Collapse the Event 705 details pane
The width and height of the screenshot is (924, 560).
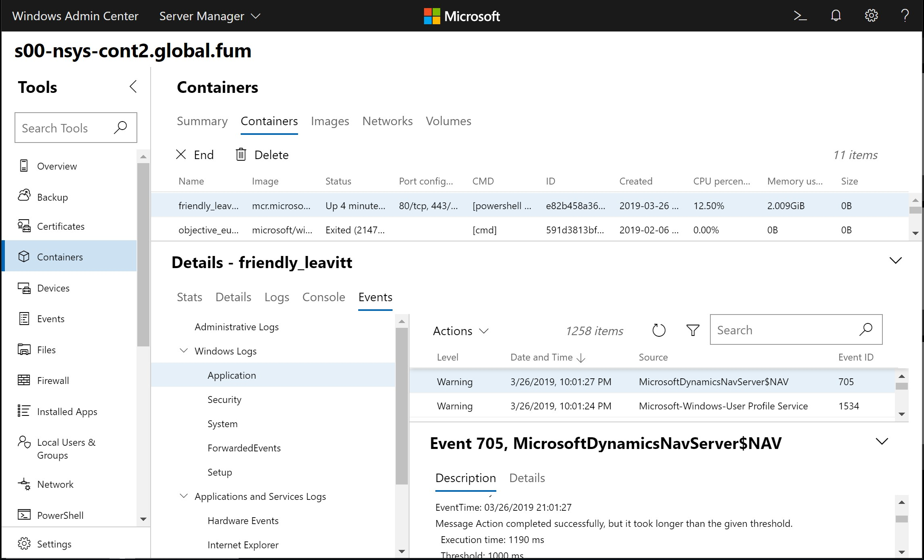pos(882,441)
